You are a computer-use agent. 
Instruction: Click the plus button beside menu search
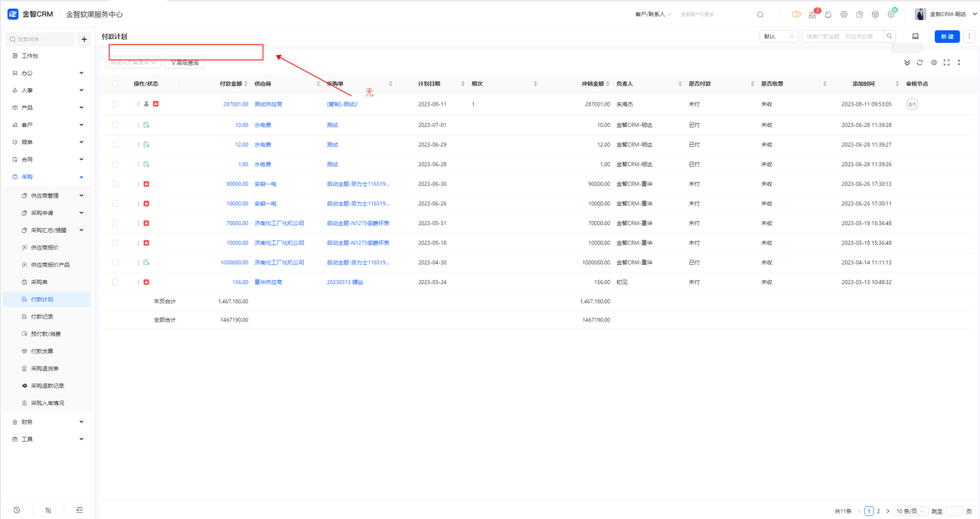click(x=84, y=39)
